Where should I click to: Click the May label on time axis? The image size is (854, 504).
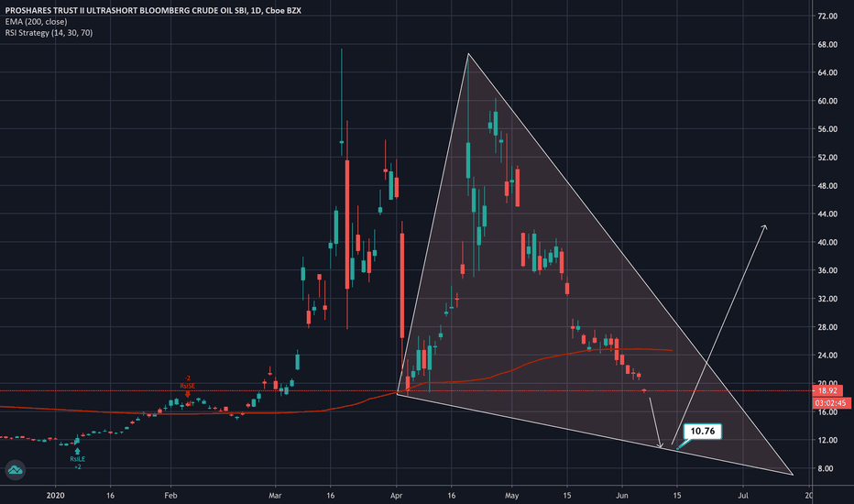[x=511, y=495]
